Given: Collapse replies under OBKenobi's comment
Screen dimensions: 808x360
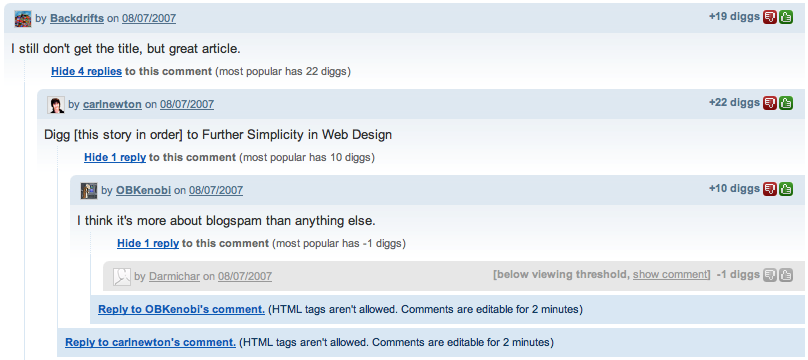Looking at the screenshot, I should (148, 244).
